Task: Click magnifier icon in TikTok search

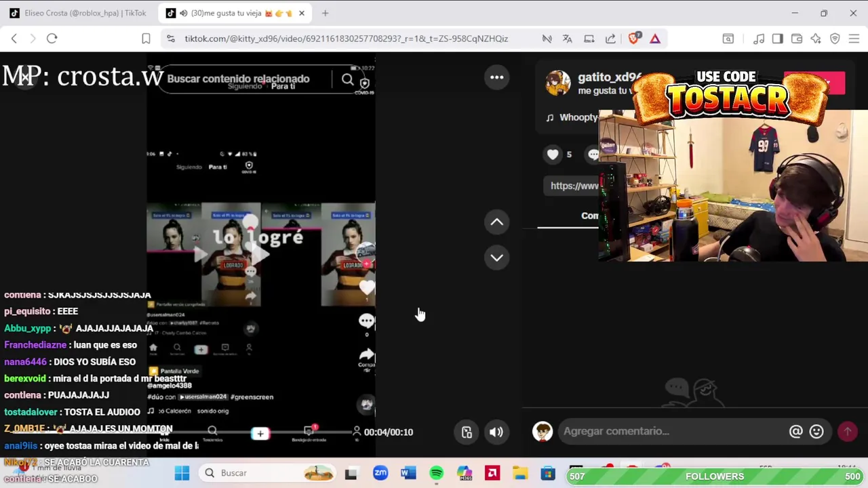Action: coord(347,80)
